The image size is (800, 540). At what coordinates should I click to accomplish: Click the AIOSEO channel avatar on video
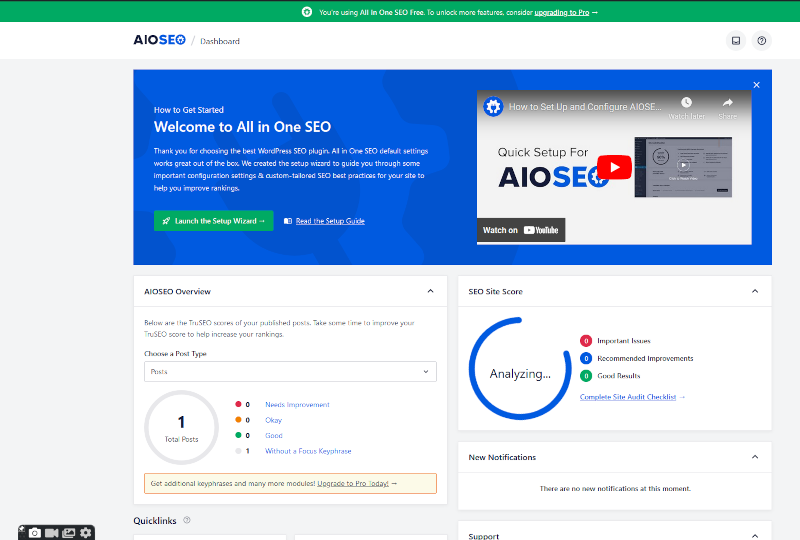tap(493, 107)
